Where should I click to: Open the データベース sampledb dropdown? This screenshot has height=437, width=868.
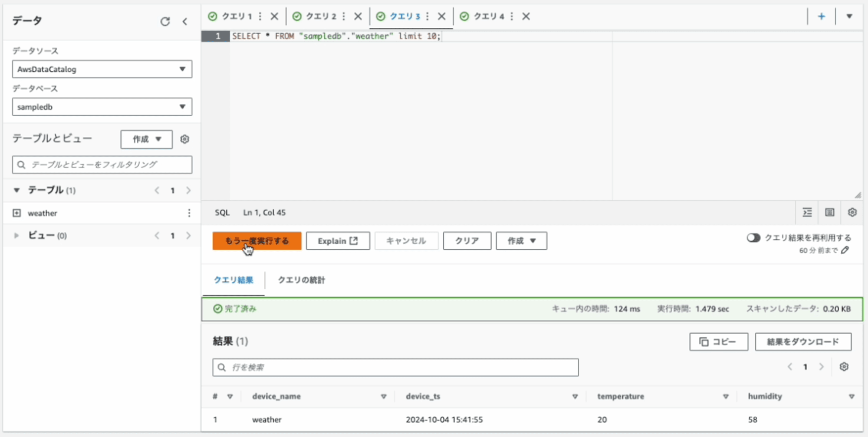(x=102, y=107)
